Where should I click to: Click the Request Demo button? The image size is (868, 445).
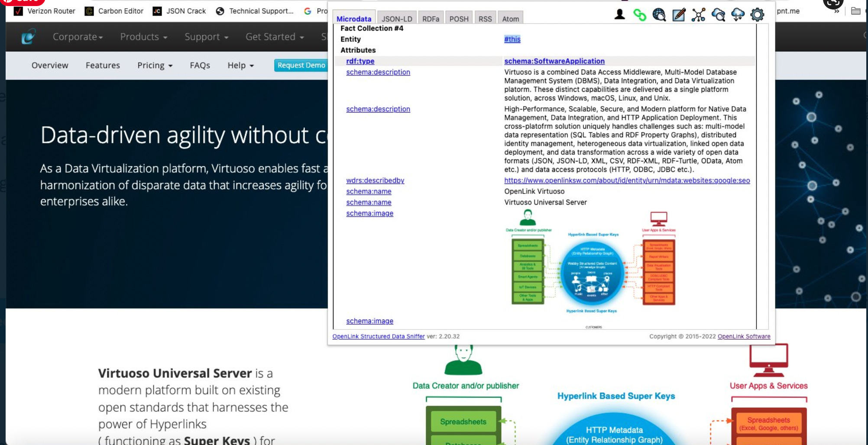tap(301, 65)
